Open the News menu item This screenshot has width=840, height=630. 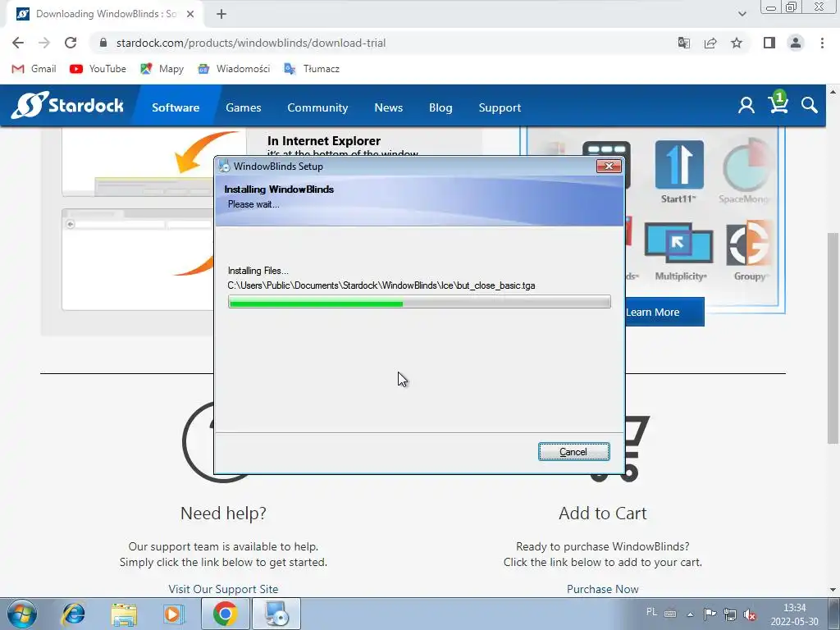point(388,107)
